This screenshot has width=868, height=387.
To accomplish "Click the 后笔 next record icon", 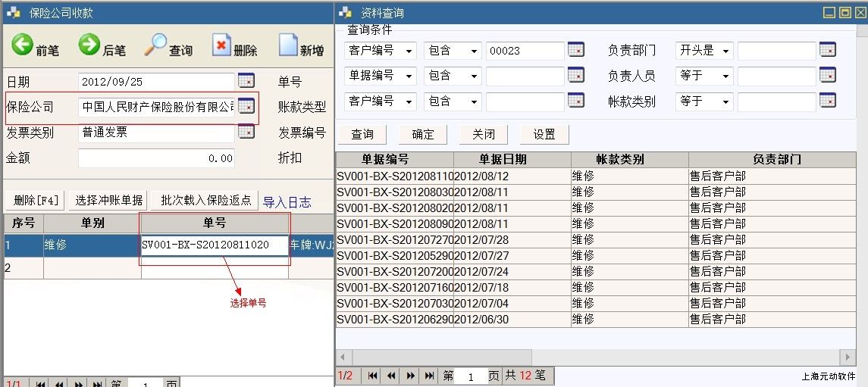I will 89,45.
